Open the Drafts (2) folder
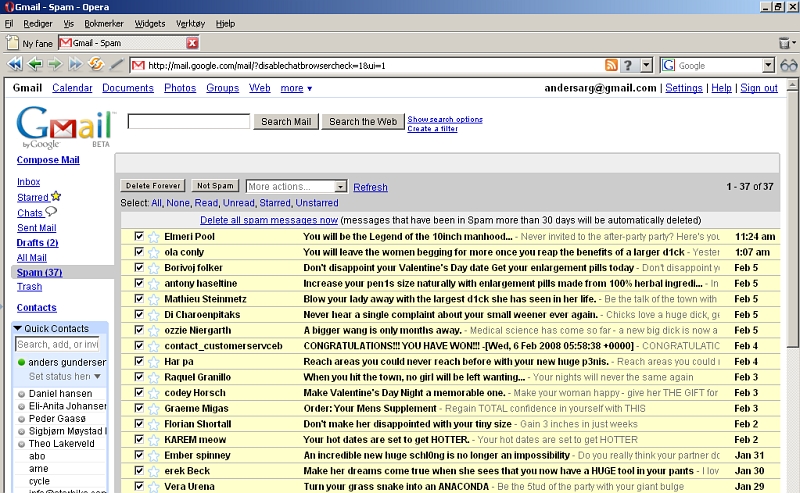Viewport: 800px width, 493px height. [37, 243]
